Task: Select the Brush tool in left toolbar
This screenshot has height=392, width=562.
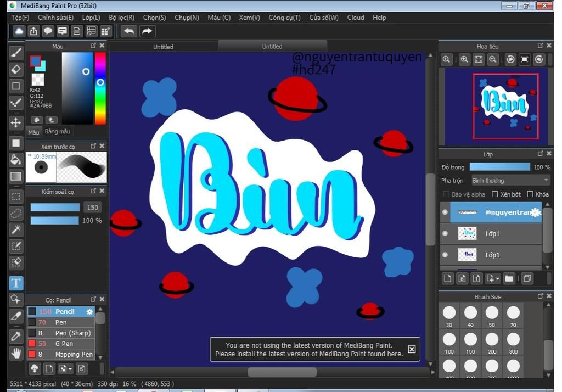Action: click(x=16, y=53)
